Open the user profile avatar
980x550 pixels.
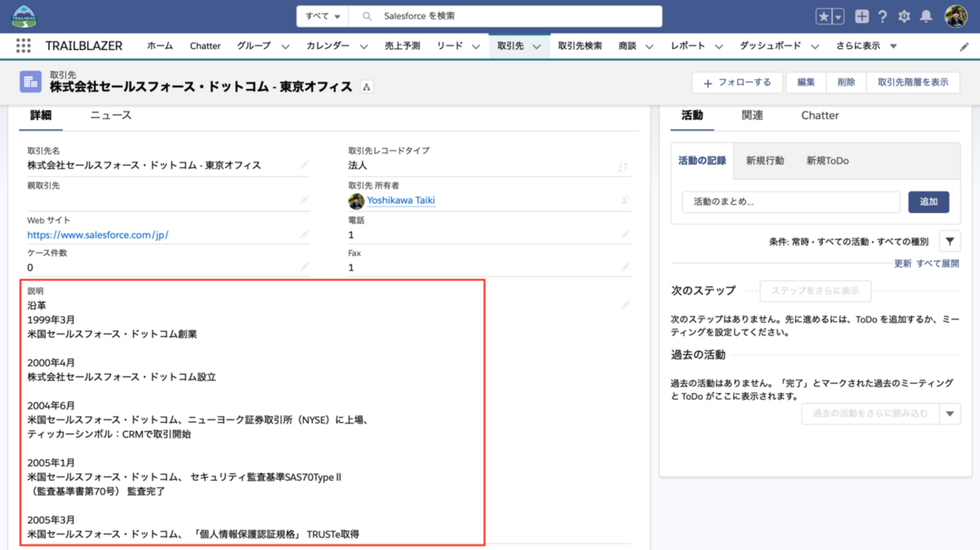[x=957, y=17]
